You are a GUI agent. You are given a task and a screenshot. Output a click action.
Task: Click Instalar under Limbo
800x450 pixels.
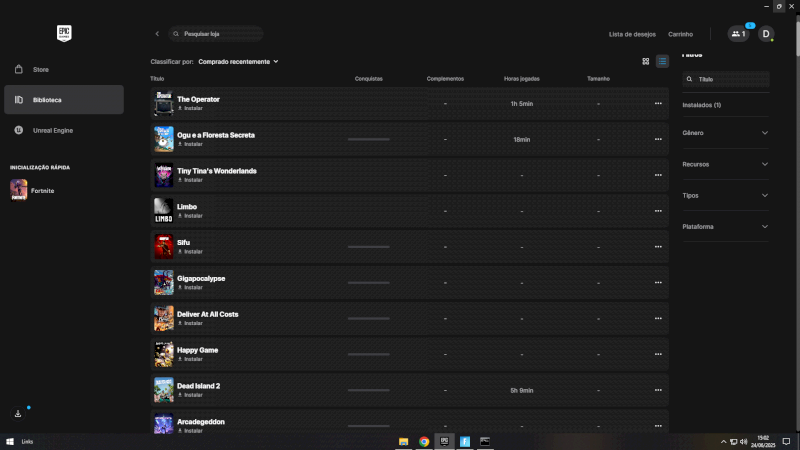[x=193, y=216]
